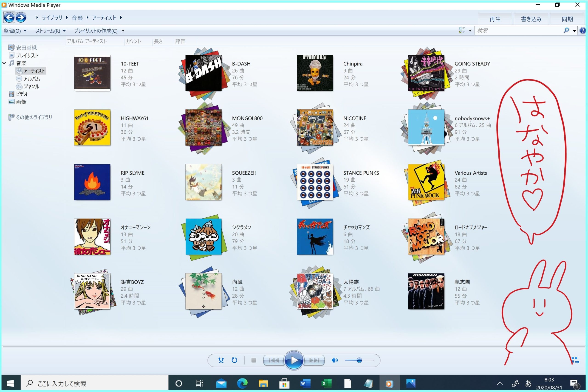Switch to Now Playing mode icon

[x=575, y=360]
